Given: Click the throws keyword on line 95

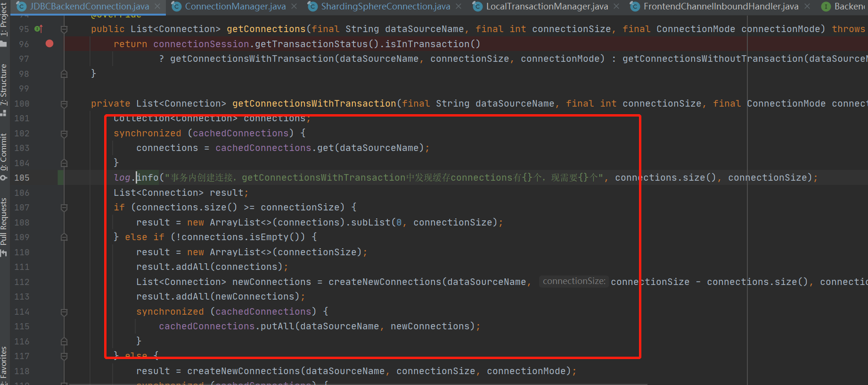Looking at the screenshot, I should [848, 29].
